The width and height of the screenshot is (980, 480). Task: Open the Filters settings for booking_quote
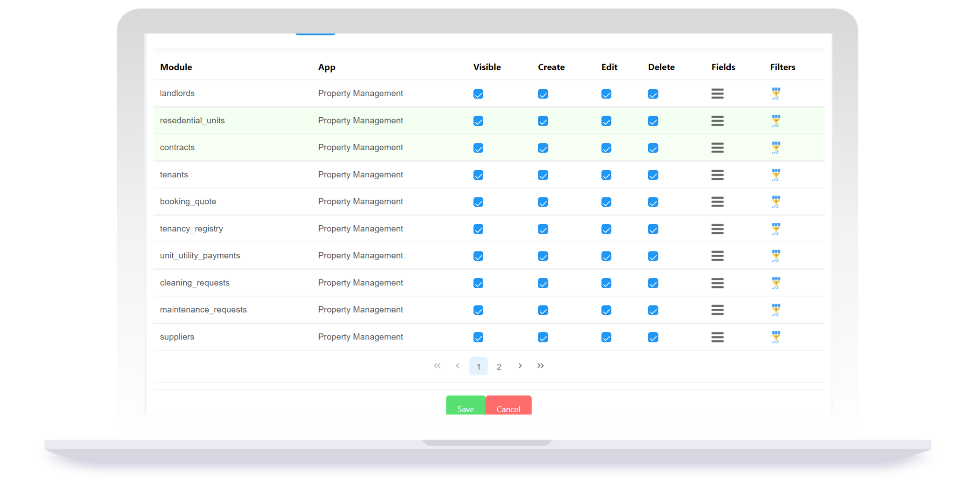pyautogui.click(x=776, y=202)
